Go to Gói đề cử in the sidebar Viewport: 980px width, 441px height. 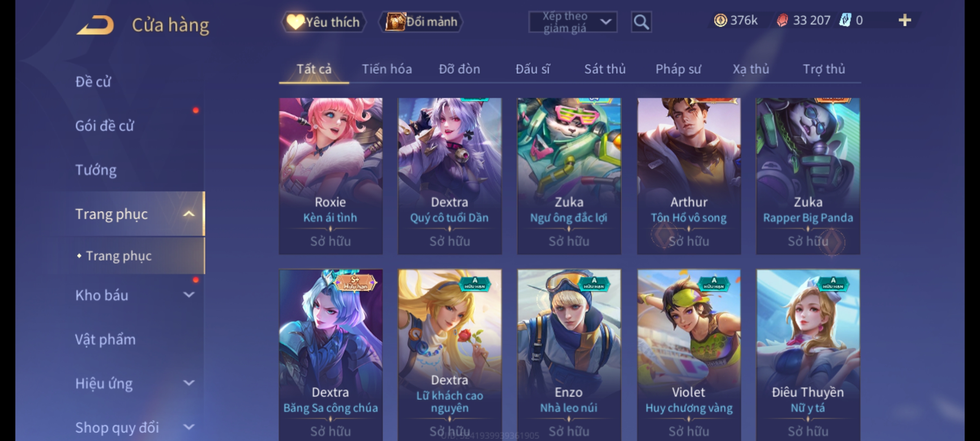(105, 126)
